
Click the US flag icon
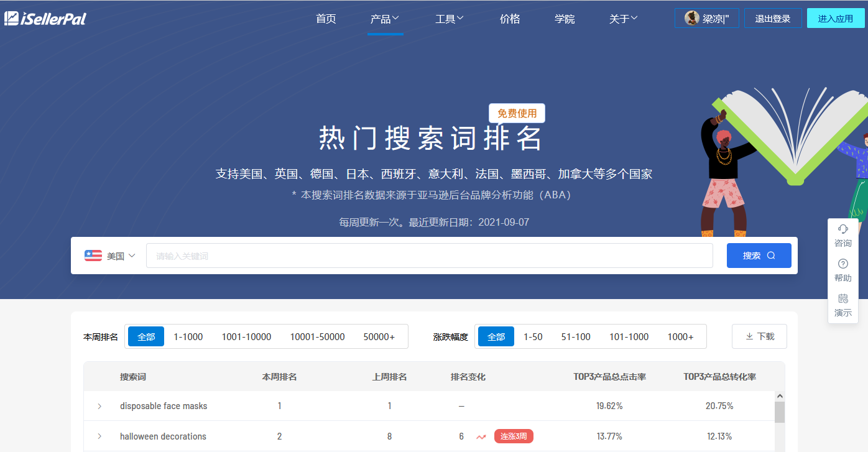coord(93,256)
